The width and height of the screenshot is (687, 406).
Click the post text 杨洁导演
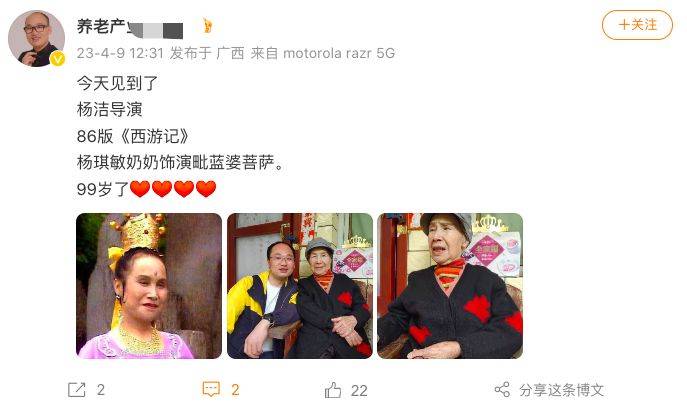(110, 109)
